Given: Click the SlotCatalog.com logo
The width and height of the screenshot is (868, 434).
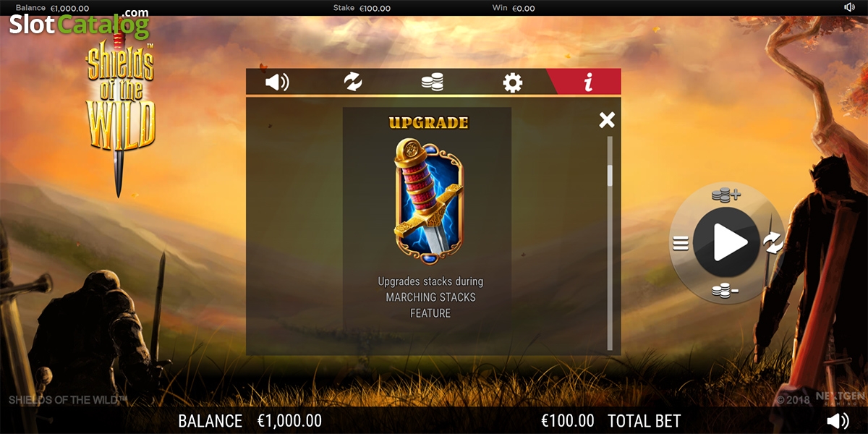Looking at the screenshot, I should coord(80,24).
